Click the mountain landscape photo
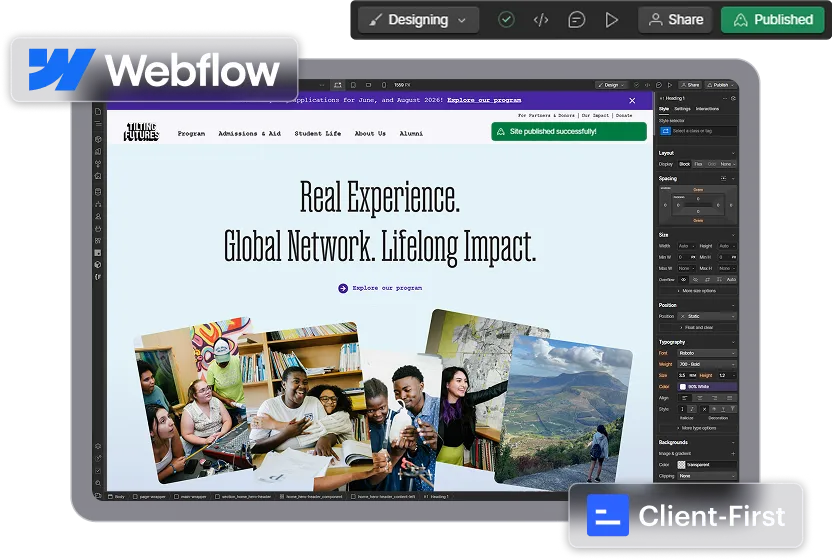Viewport: 833px width, 560px height. click(x=564, y=412)
